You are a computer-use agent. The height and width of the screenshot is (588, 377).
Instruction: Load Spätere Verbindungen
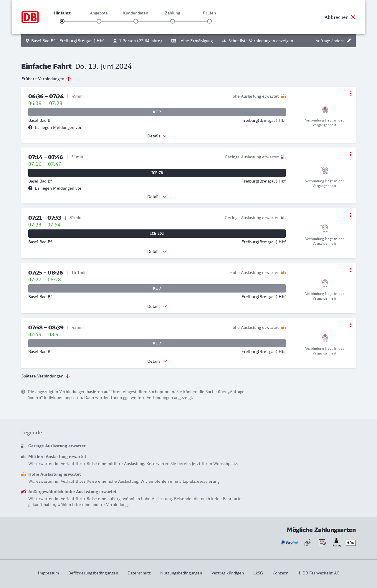coord(46,376)
